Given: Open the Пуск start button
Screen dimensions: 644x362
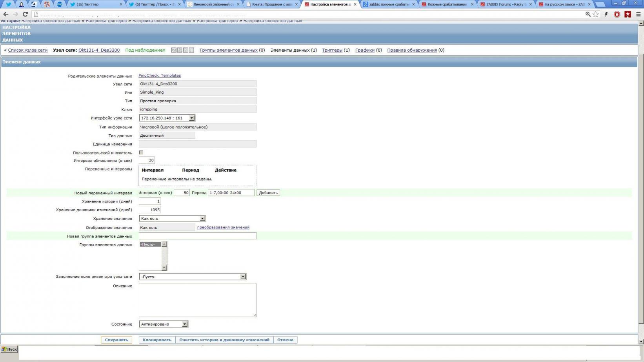Looking at the screenshot, I should (9, 349).
